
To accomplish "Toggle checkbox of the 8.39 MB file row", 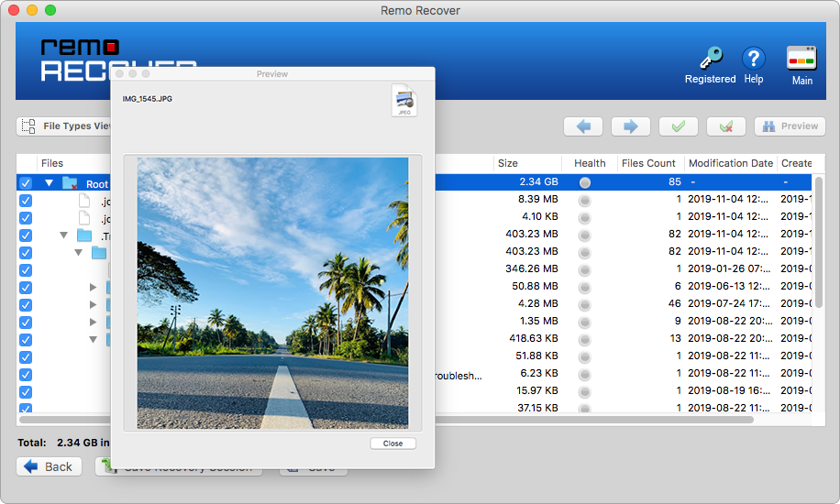I will (26, 201).
